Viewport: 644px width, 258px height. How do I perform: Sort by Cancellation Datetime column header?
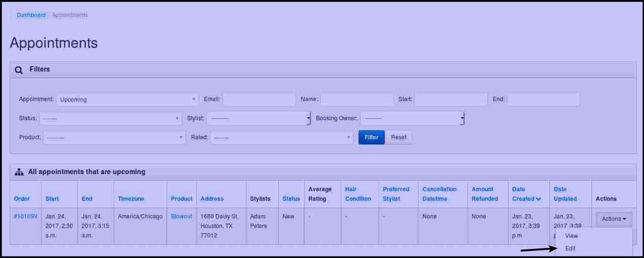pyautogui.click(x=440, y=194)
